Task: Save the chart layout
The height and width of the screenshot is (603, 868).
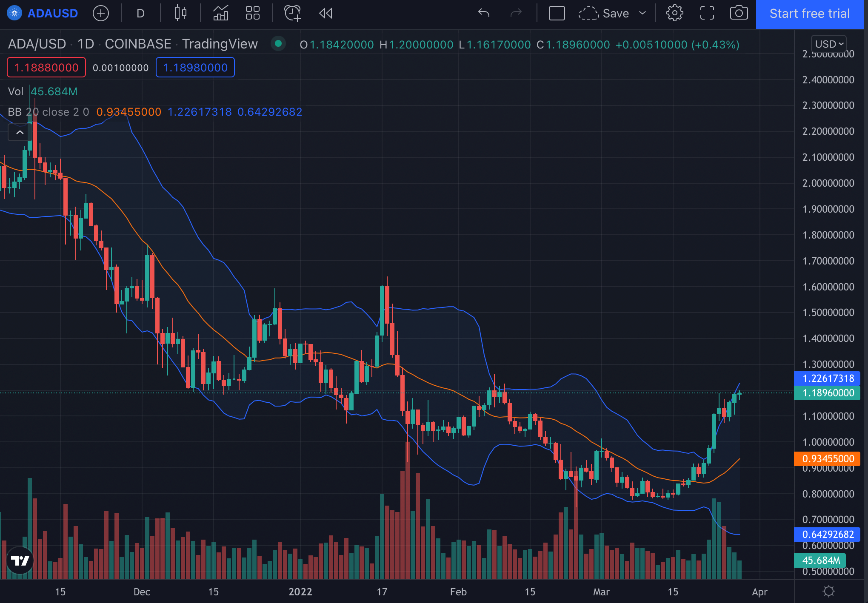Action: pyautogui.click(x=616, y=14)
